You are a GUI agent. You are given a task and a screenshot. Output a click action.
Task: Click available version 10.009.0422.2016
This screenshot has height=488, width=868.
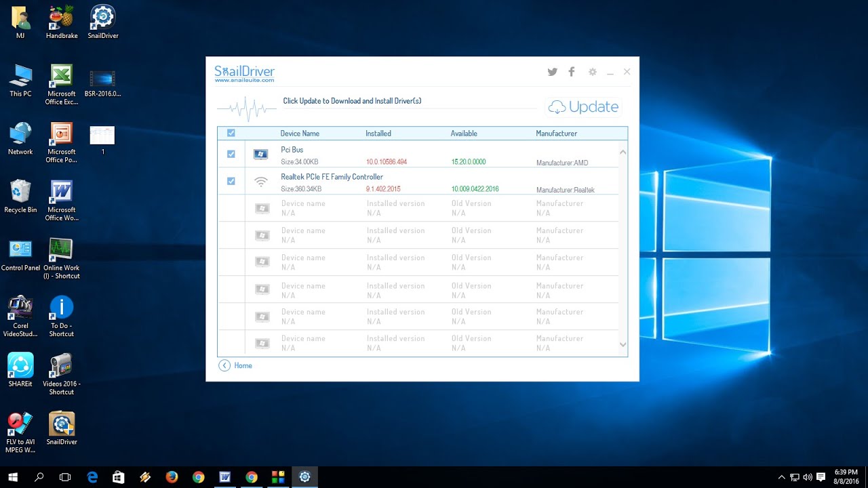[475, 189]
